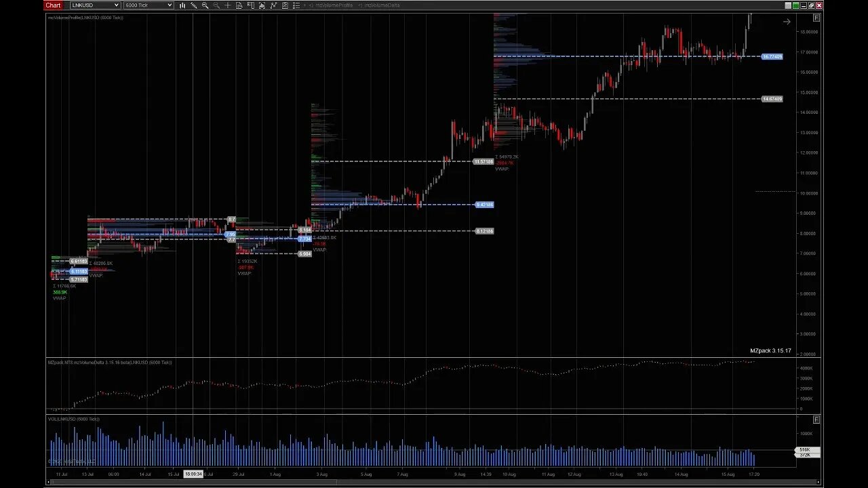Viewport: 868px width, 488px height.
Task: Click the zoom out magnifier icon
Action: [x=216, y=5]
